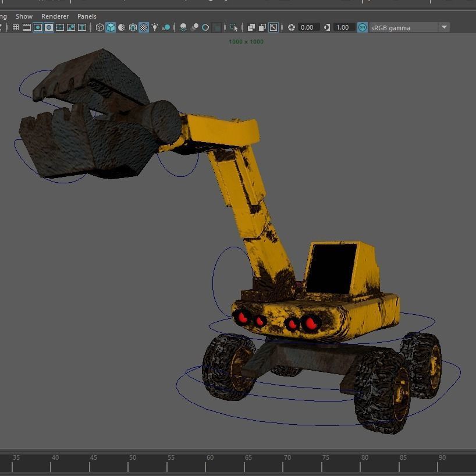The image size is (476, 476).
Task: Toggle Multisample Anti-aliasing icon
Action: tap(205, 27)
